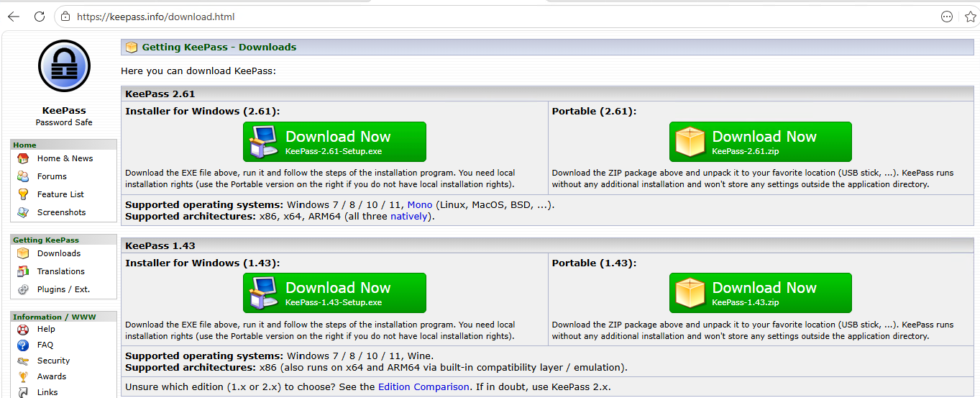The image size is (980, 398).
Task: Click the Forums sidebar icon
Action: pyautogui.click(x=23, y=176)
